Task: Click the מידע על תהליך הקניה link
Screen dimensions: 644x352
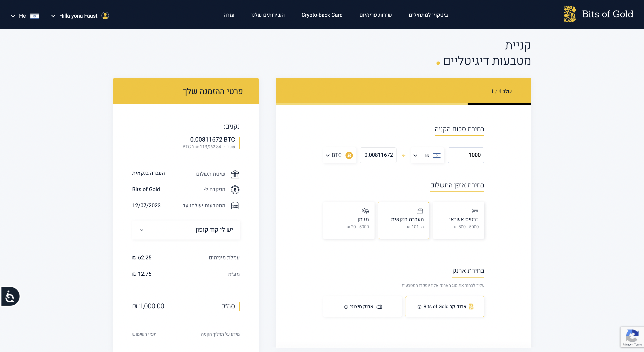Action: click(x=220, y=334)
